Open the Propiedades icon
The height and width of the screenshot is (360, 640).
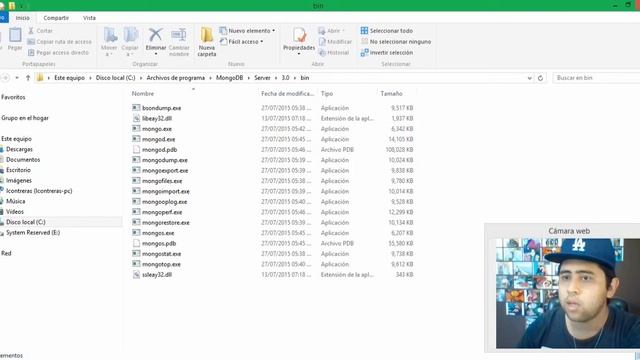pos(299,35)
